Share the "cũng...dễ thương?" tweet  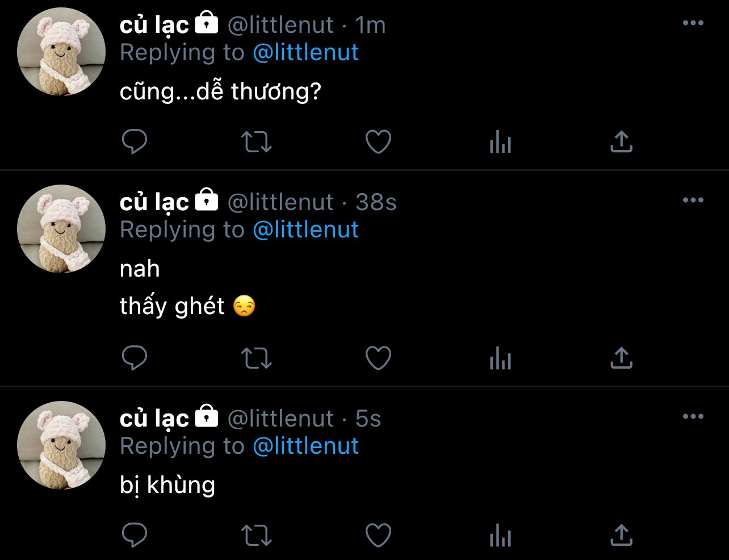[x=621, y=142]
